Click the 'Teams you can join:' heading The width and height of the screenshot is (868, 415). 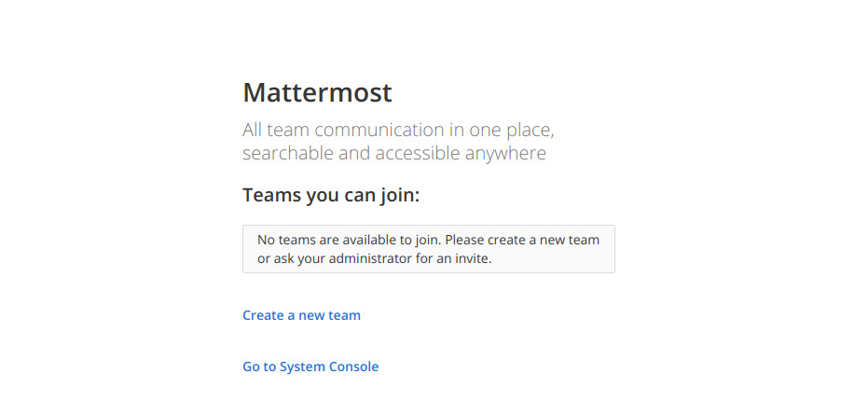click(x=331, y=195)
